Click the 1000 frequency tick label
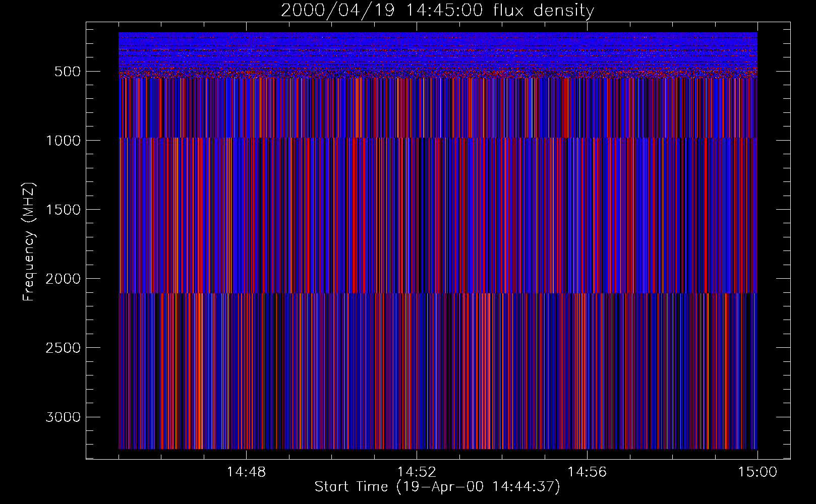This screenshot has height=504, width=816. coord(63,141)
